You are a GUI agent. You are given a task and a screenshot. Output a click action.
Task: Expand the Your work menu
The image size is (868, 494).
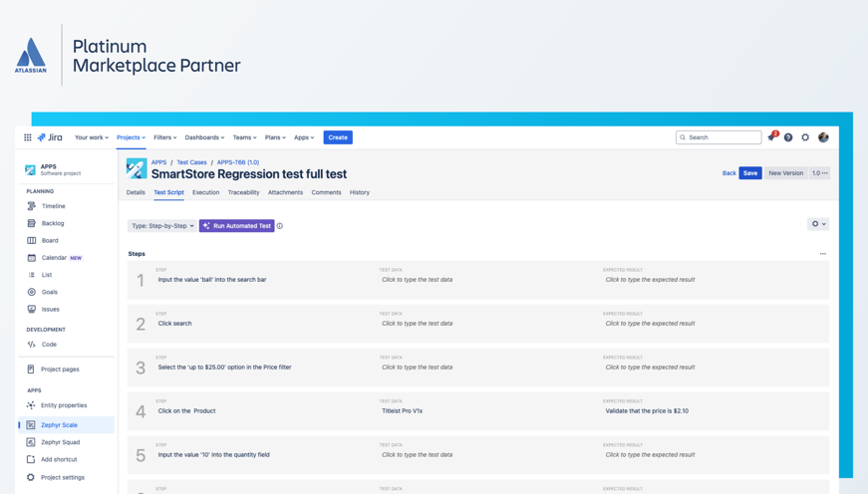point(92,137)
